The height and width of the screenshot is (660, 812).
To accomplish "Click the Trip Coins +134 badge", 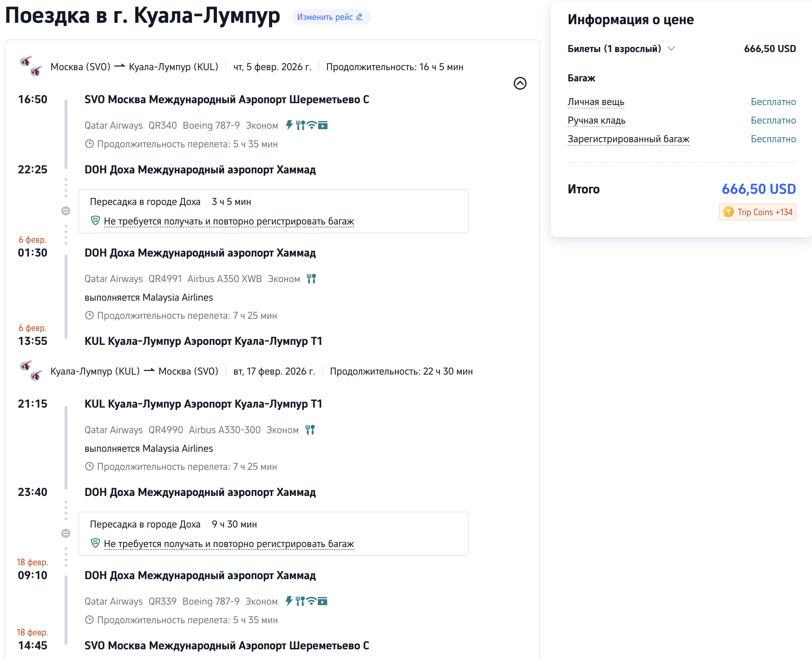I will 757,212.
